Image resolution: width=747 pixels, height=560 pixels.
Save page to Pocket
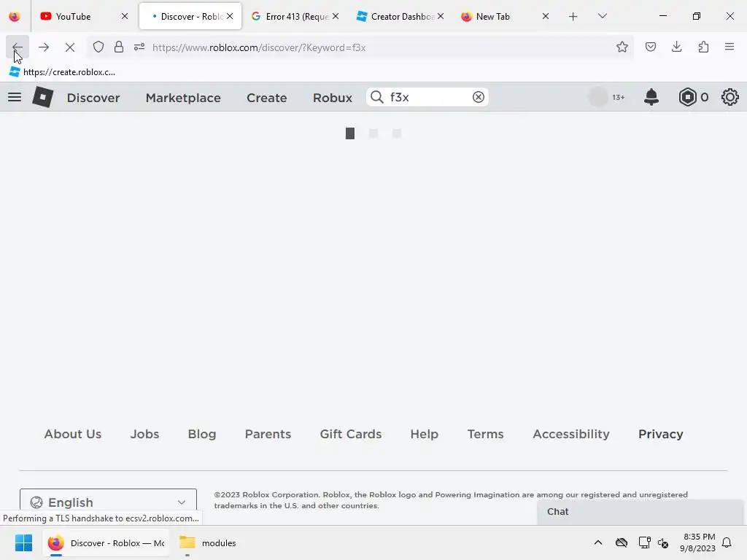[x=650, y=47]
